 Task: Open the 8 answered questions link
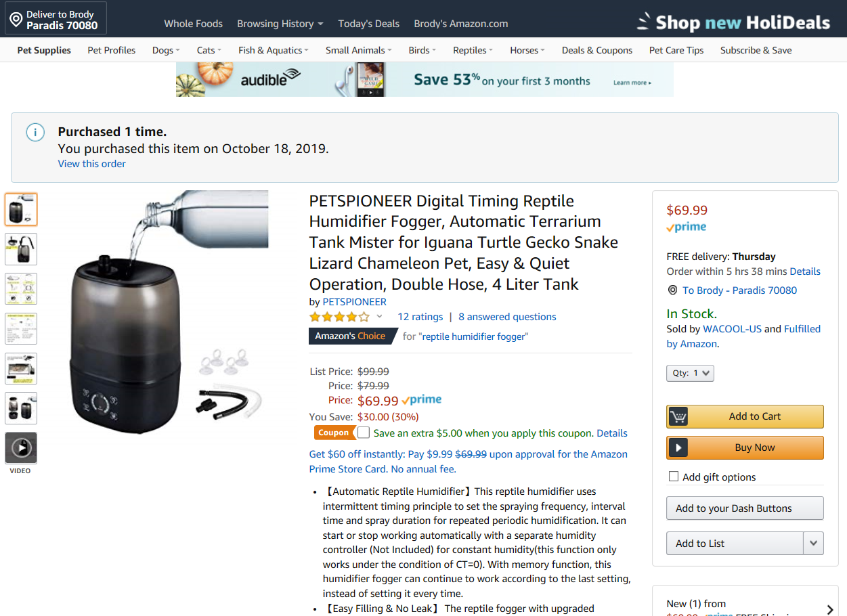[x=507, y=317]
